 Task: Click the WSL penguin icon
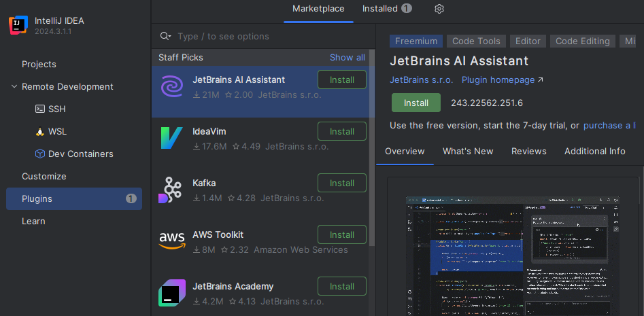[x=40, y=132]
